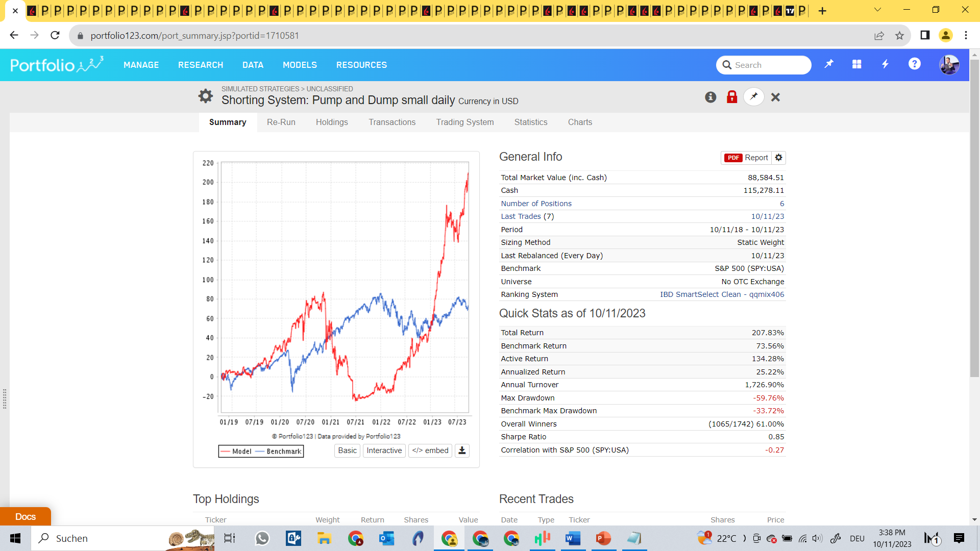The width and height of the screenshot is (980, 551).
Task: Click the lightning bolt icon in header
Action: [x=885, y=64]
